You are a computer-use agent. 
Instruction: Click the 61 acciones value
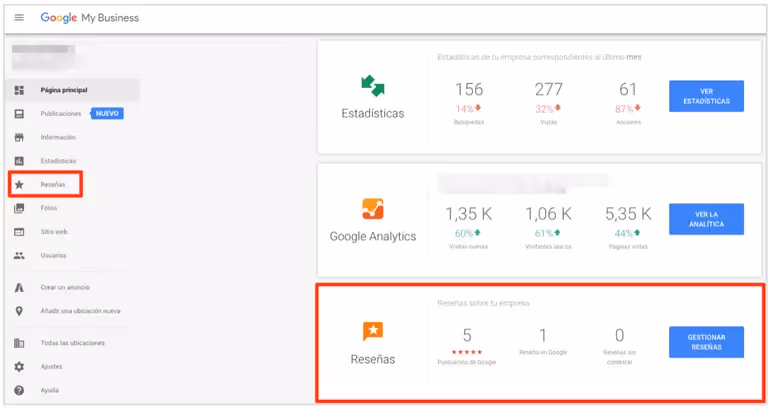(x=628, y=89)
